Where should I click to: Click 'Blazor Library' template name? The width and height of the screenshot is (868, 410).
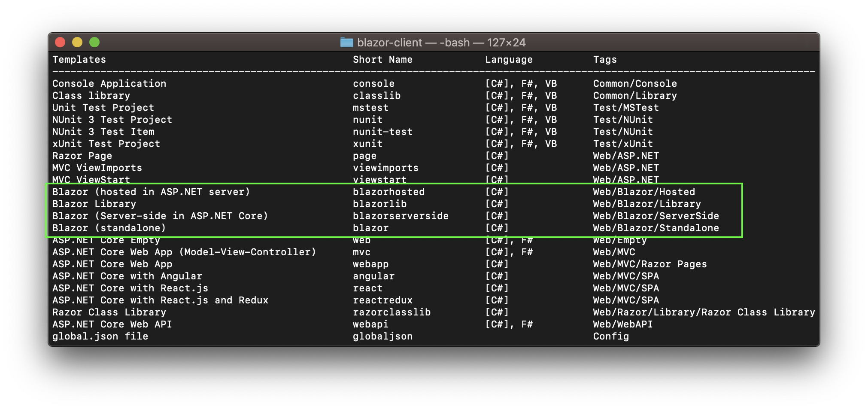pos(94,204)
